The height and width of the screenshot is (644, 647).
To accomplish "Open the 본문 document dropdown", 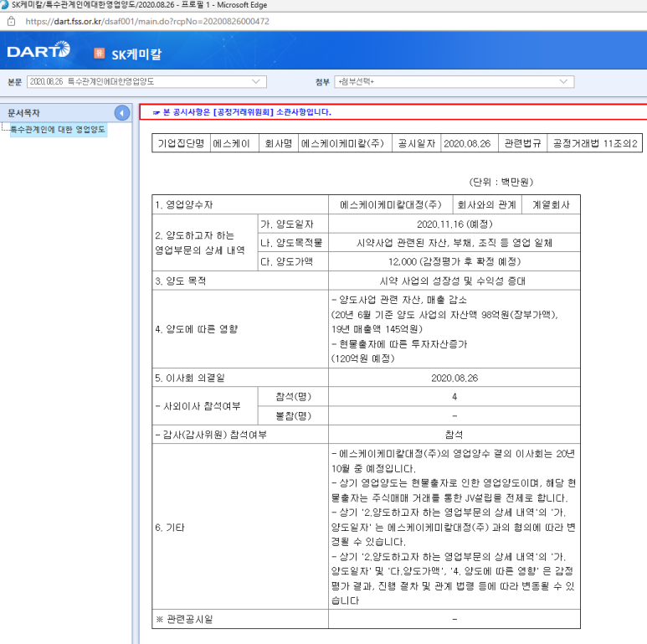I will coord(146,82).
